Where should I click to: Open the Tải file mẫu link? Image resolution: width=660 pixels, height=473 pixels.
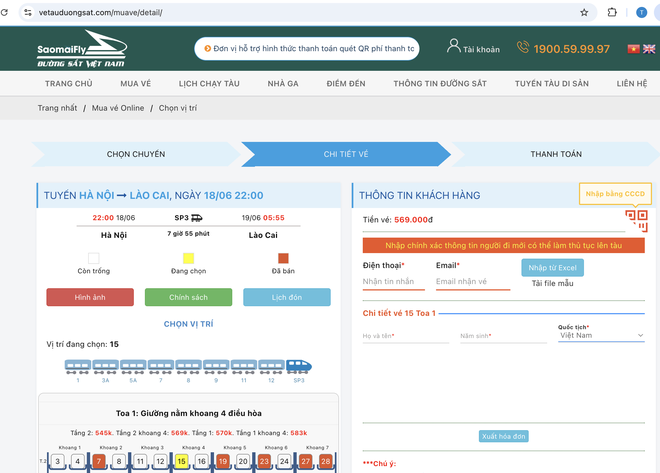coord(552,283)
